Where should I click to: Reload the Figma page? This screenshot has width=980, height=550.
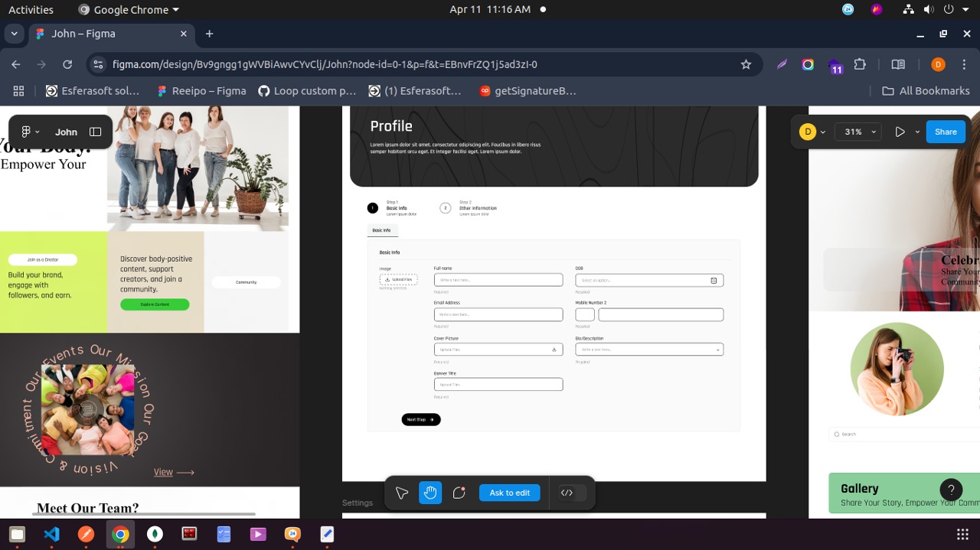coord(67,65)
